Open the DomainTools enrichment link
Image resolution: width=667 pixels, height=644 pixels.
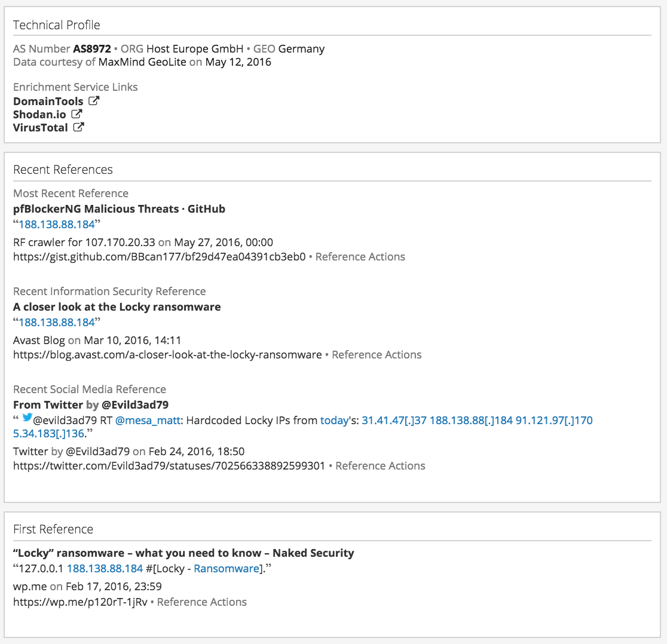click(x=48, y=102)
